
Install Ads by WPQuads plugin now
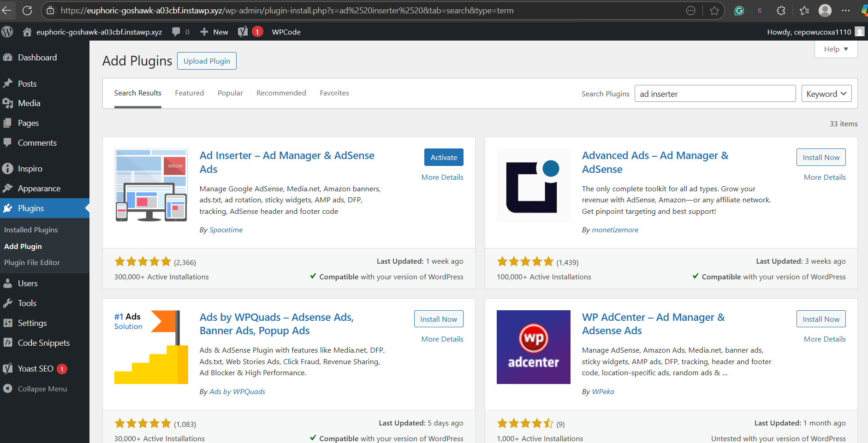[439, 319]
